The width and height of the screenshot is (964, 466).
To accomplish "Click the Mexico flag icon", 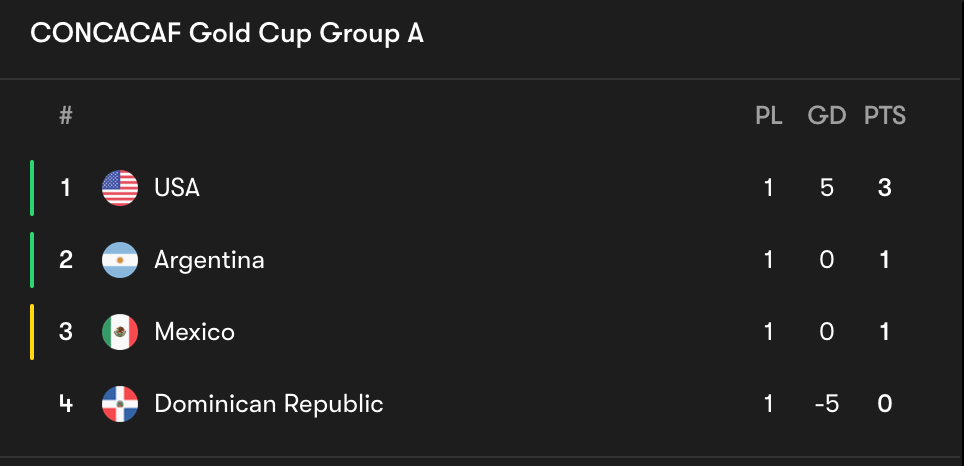I will (120, 332).
